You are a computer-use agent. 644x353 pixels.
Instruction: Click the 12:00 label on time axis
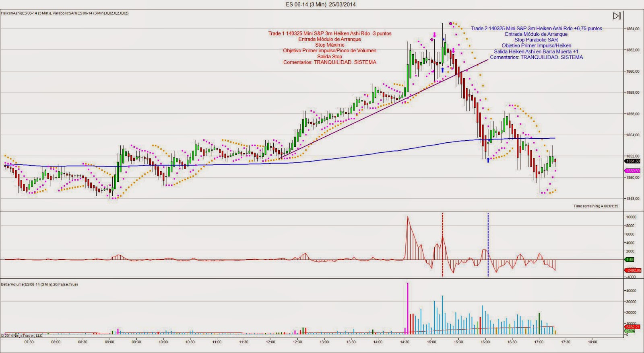pyautogui.click(x=270, y=342)
